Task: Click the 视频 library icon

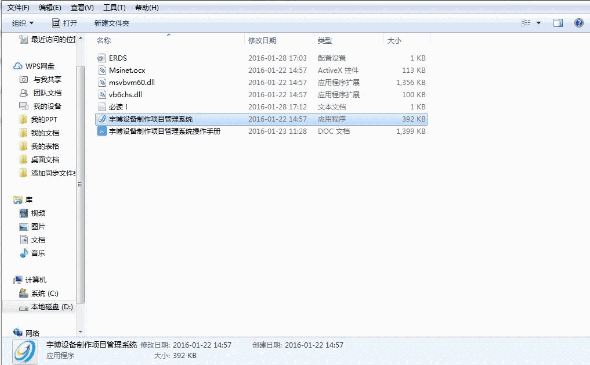Action: pyautogui.click(x=24, y=213)
